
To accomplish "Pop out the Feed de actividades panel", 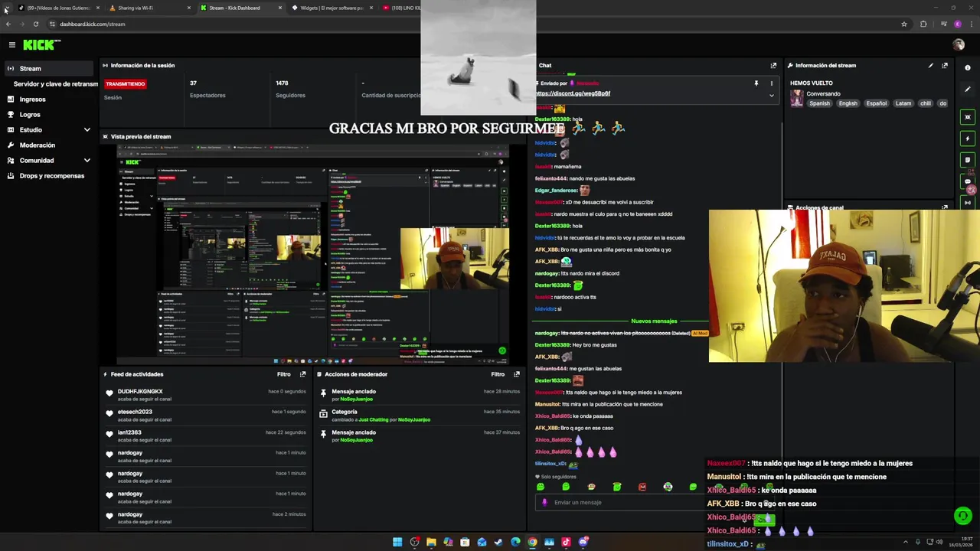I will point(302,374).
